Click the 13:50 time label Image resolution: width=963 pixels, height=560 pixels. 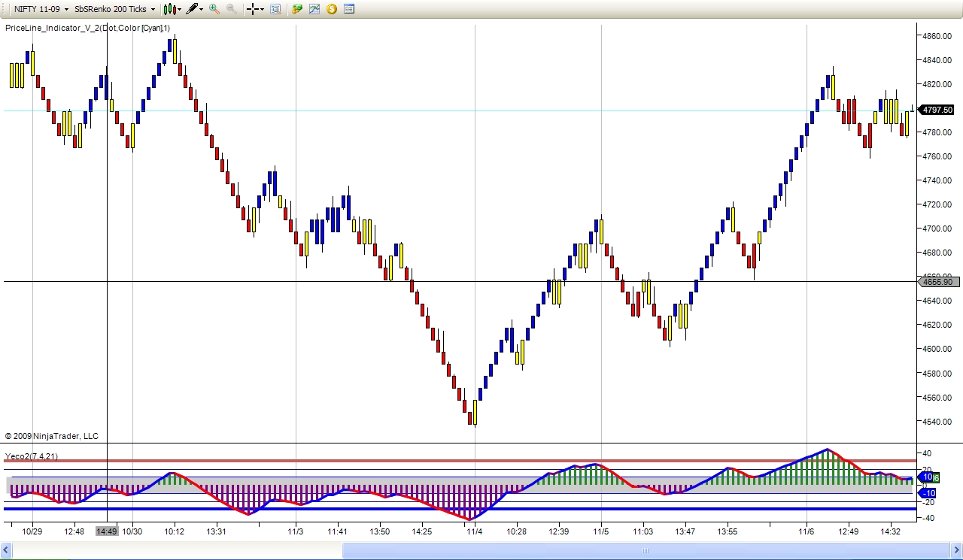[380, 531]
